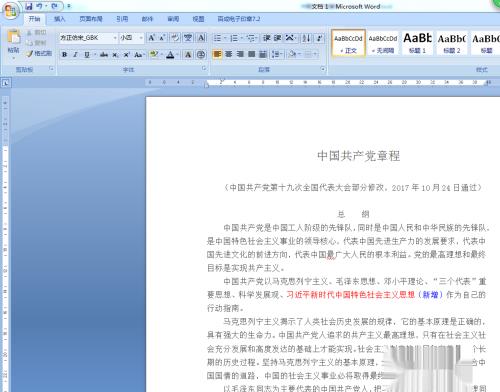The image size is (500, 392).
Task: Save the document from quick access toolbar
Action: click(x=29, y=6)
